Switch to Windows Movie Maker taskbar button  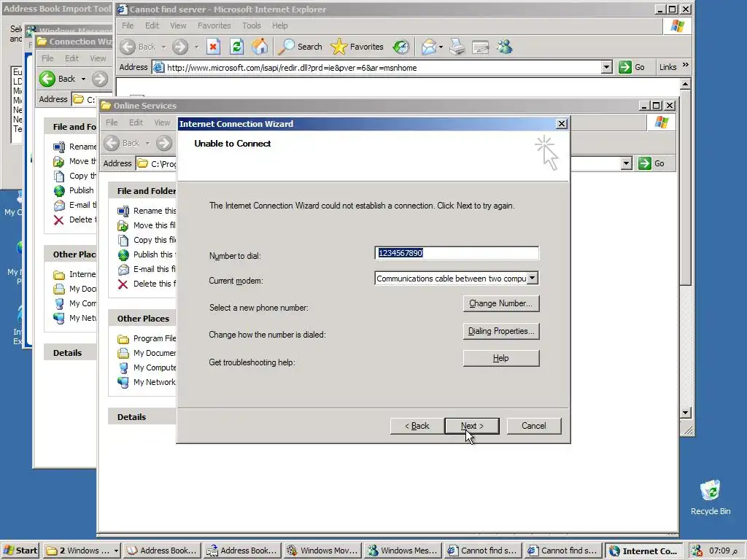[322, 551]
